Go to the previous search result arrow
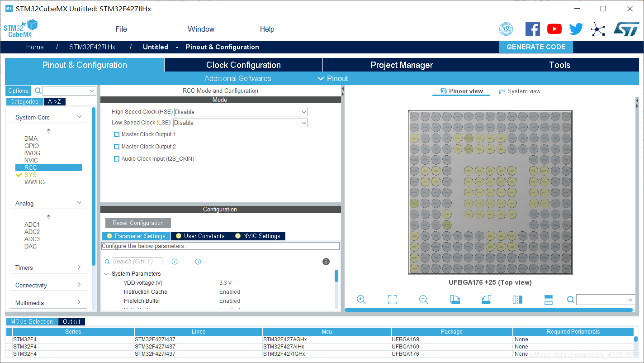Image resolution: width=644 pixels, height=363 pixels. (x=175, y=262)
